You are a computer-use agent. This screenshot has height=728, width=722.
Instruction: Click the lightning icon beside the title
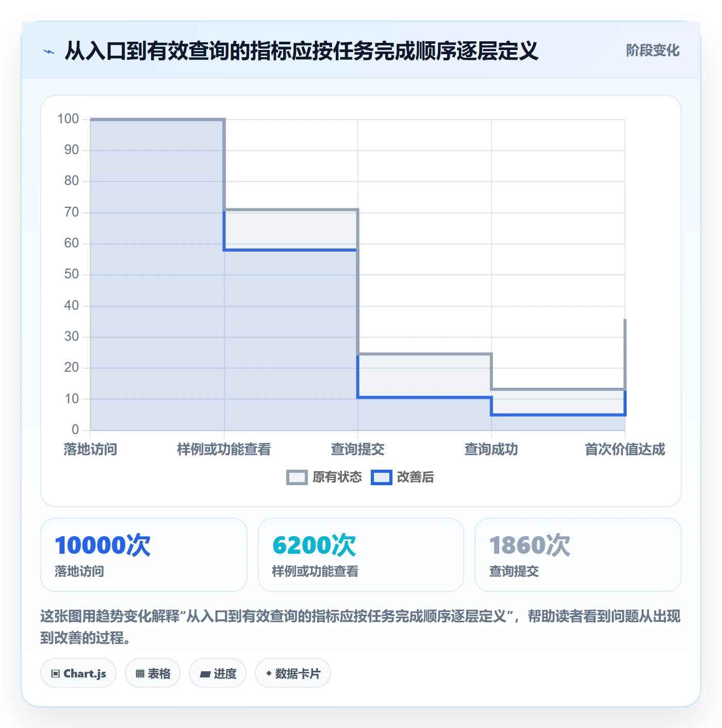[49, 52]
